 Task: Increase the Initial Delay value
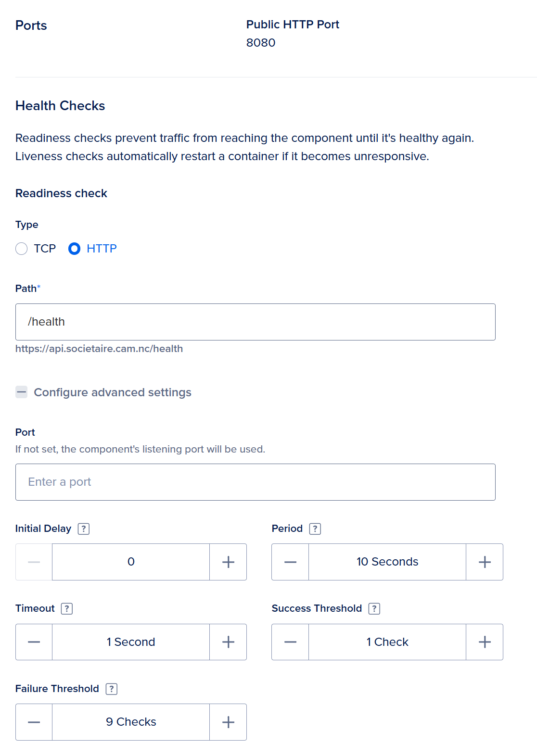click(x=228, y=562)
